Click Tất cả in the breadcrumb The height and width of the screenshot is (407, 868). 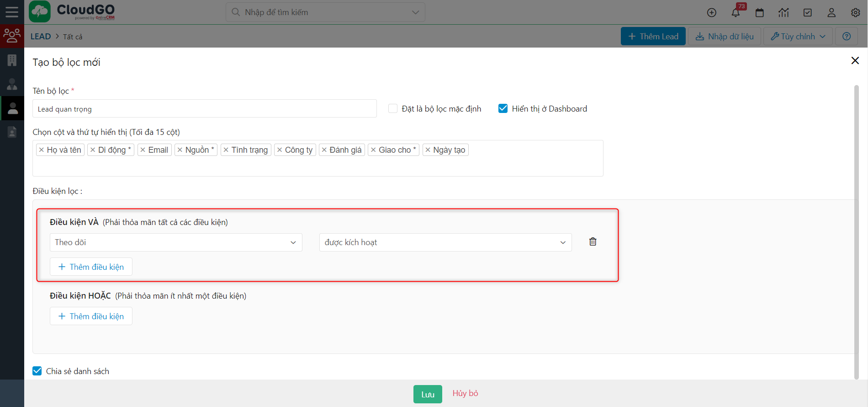73,37
